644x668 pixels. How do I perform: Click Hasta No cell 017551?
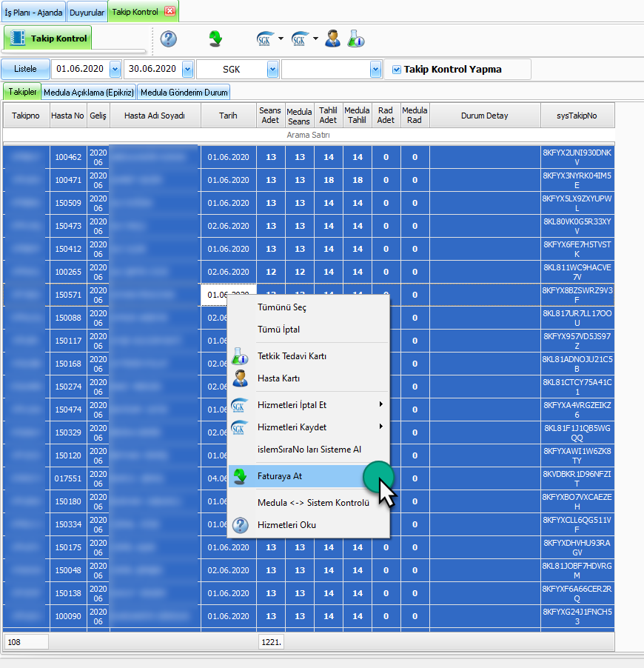coord(68,478)
